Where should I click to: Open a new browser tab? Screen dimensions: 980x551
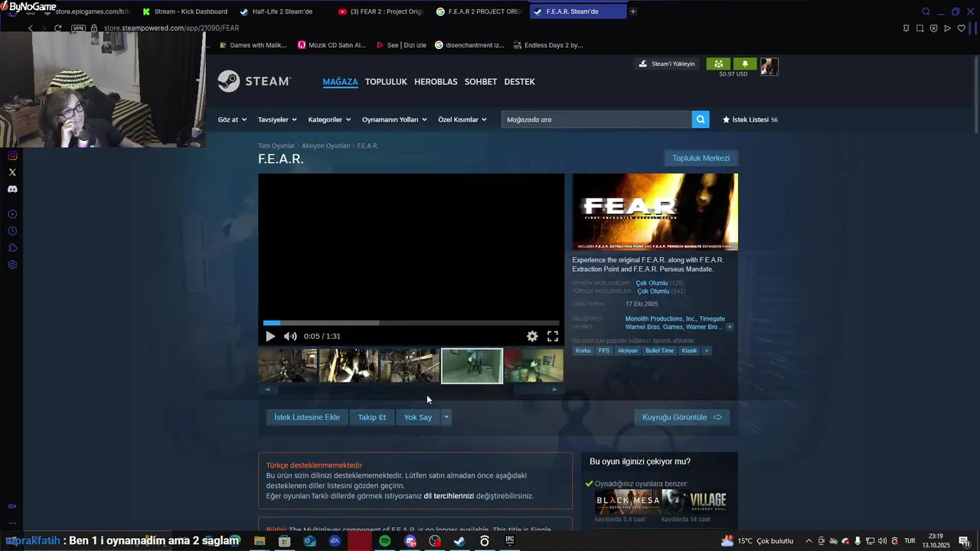pyautogui.click(x=633, y=11)
